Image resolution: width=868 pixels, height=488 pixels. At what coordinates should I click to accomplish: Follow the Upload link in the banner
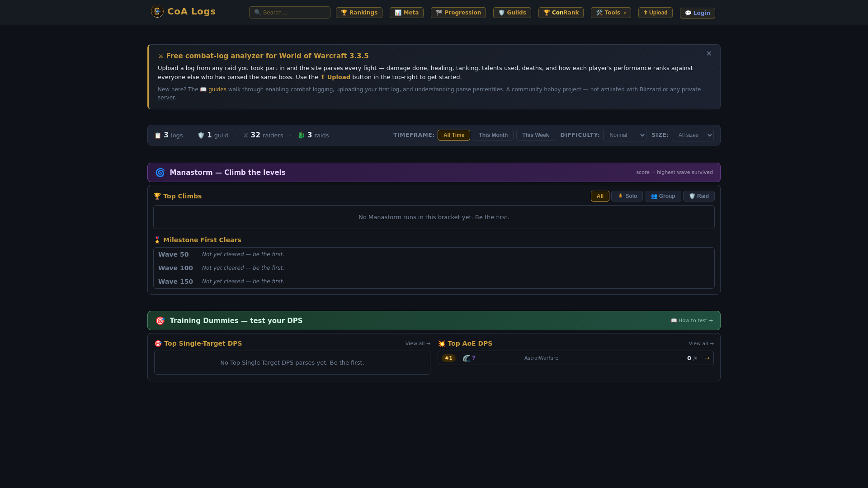[x=335, y=77]
